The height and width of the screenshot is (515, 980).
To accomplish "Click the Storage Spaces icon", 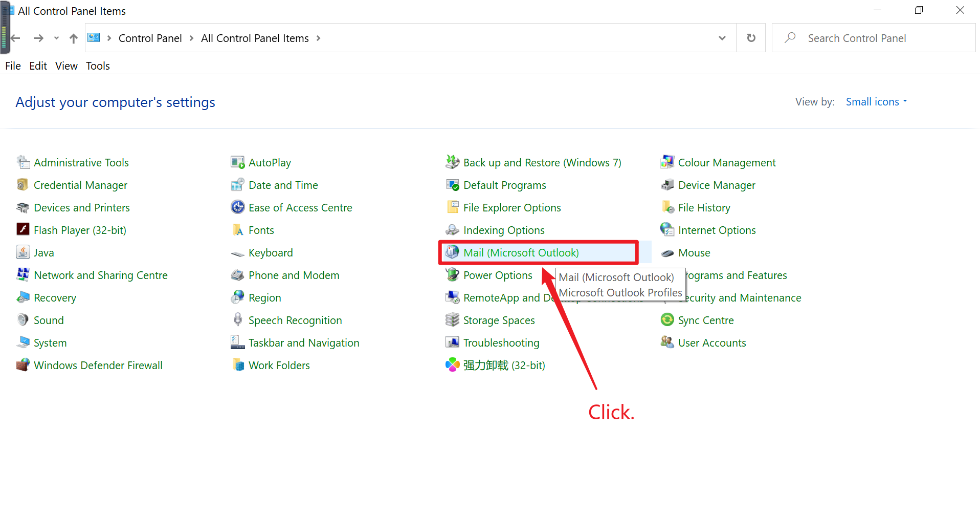I will 453,320.
